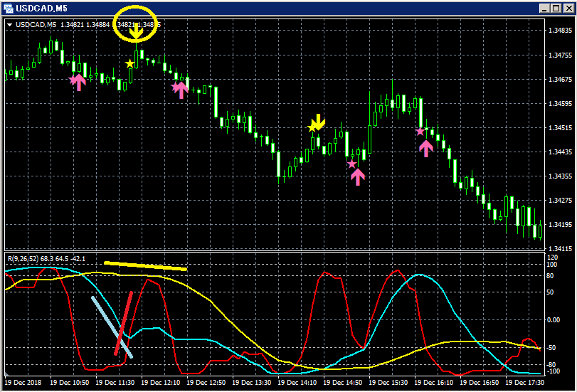Select the pink buy arrow near 10:50
This screenshot has width=577, height=392.
79,82
